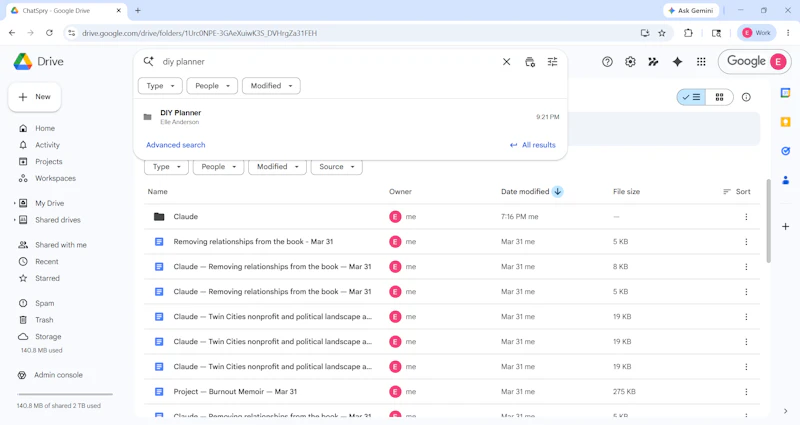This screenshot has width=800, height=425.
Task: Open Trash in sidebar
Action: [44, 320]
